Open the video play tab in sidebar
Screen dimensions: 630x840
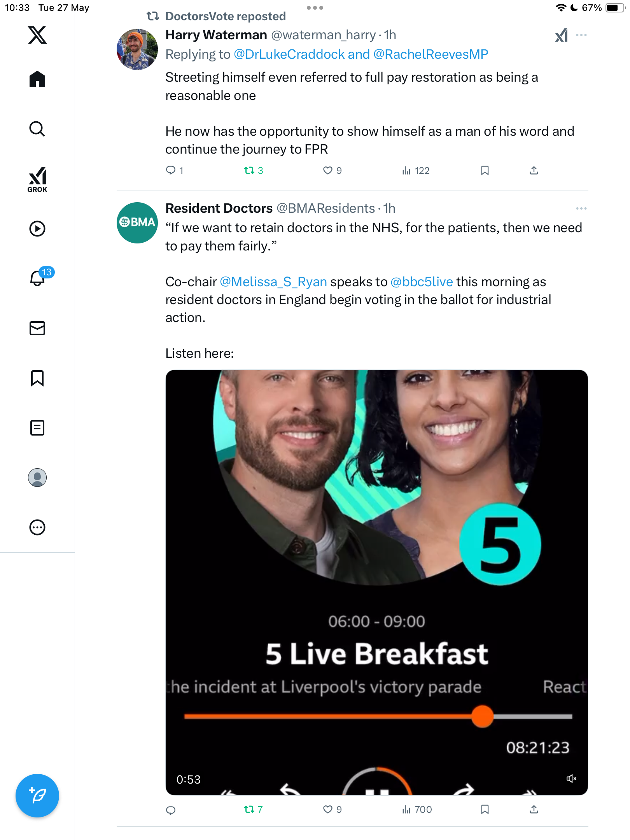point(37,229)
